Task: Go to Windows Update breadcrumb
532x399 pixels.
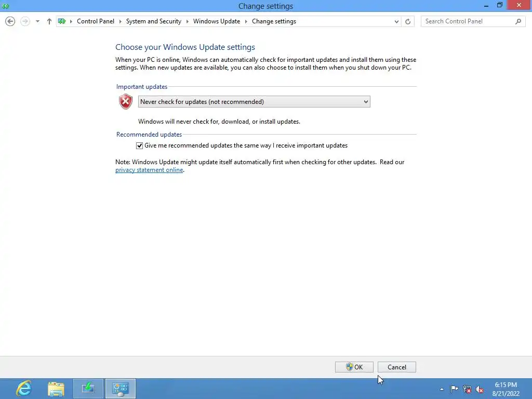Action: [x=217, y=21]
